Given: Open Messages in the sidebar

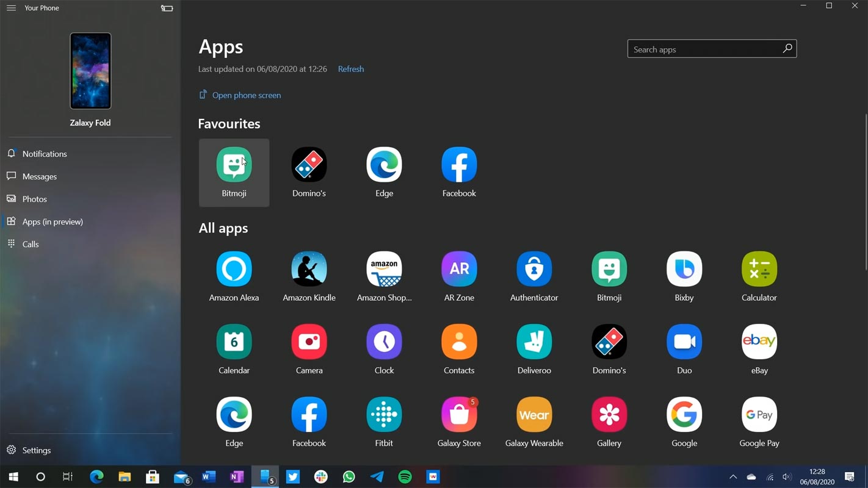Looking at the screenshot, I should pyautogui.click(x=90, y=176).
